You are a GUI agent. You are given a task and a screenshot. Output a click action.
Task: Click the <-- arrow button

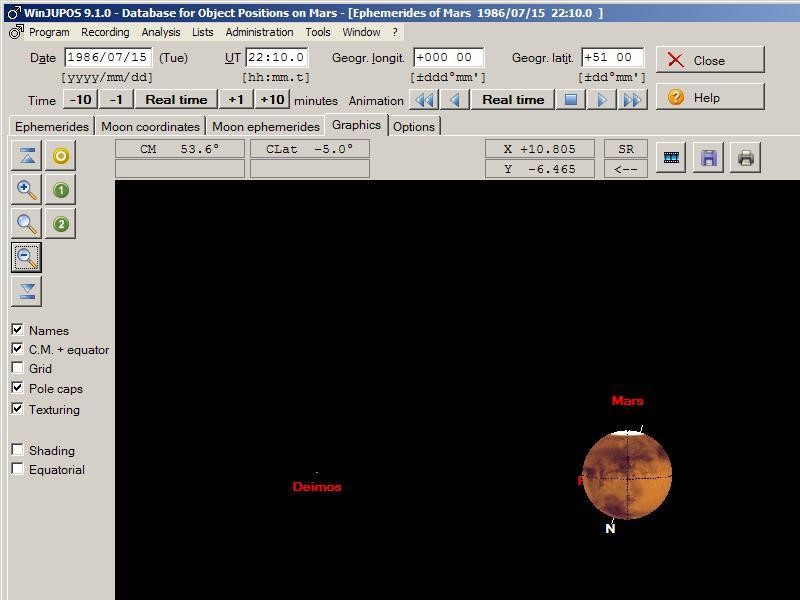click(626, 169)
